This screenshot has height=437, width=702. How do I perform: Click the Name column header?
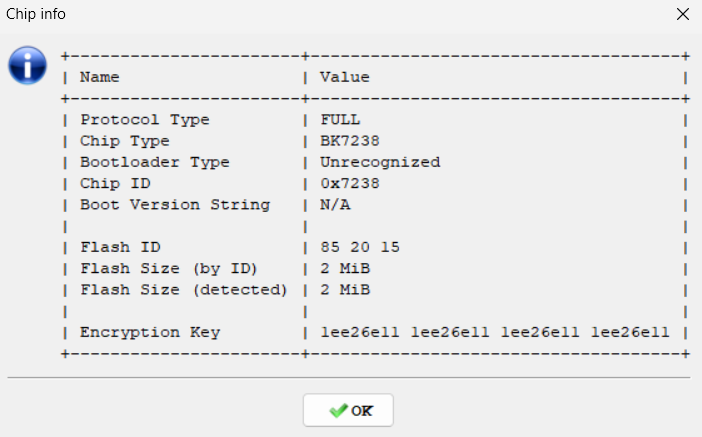click(99, 77)
